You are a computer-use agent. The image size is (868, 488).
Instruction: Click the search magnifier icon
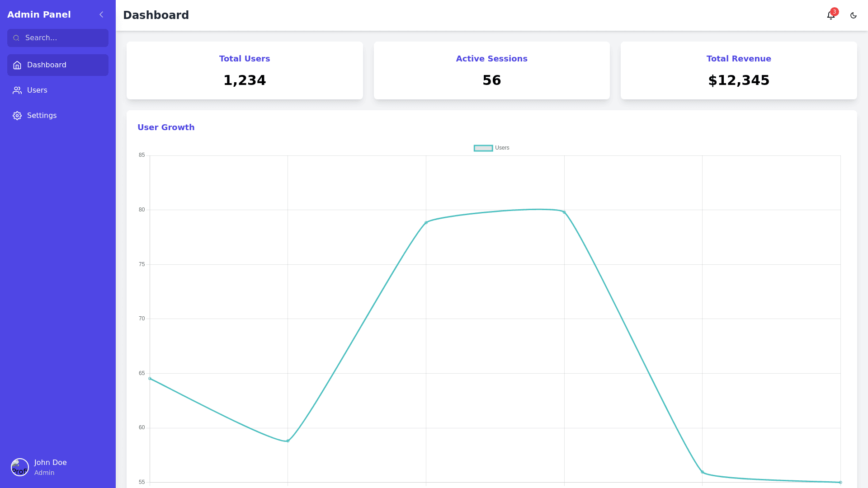[16, 38]
